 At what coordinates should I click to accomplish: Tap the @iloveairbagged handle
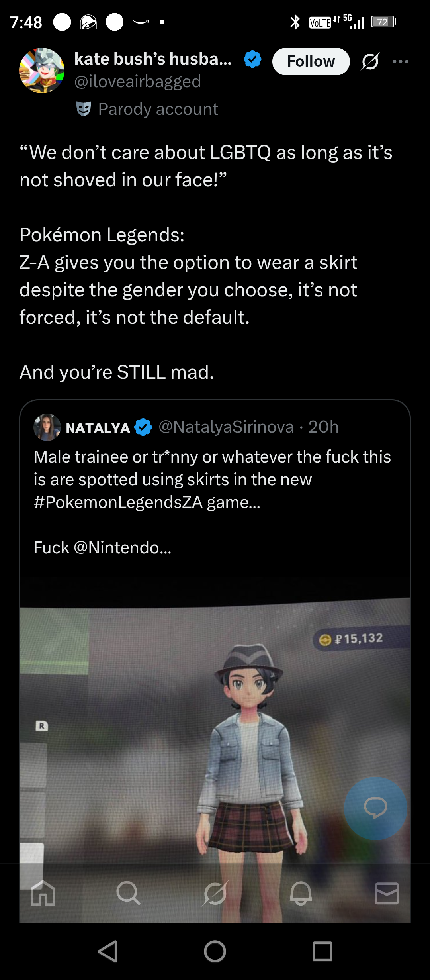point(137,81)
